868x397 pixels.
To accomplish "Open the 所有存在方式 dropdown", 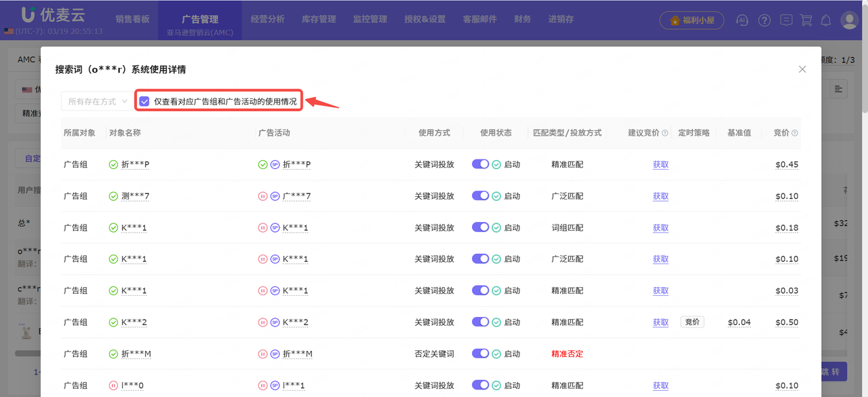I will 96,100.
